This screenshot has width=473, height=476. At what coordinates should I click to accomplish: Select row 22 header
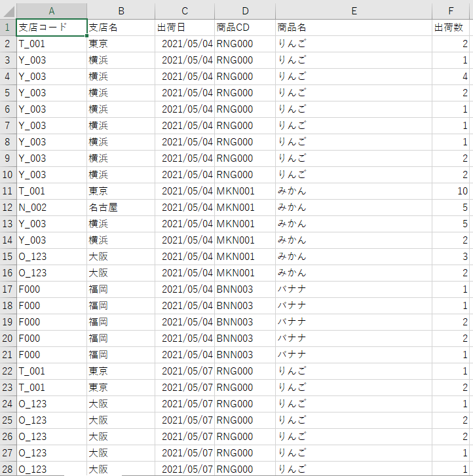[x=8, y=371]
